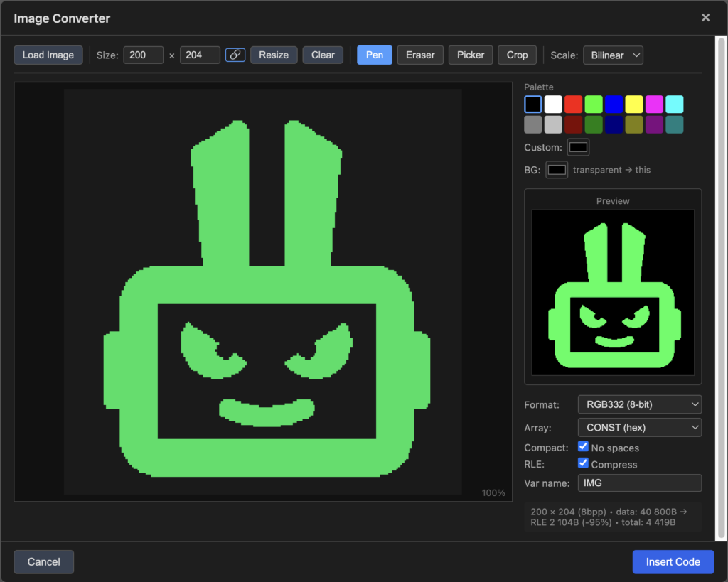Select the Pen tool
The width and height of the screenshot is (728, 582).
click(x=374, y=55)
